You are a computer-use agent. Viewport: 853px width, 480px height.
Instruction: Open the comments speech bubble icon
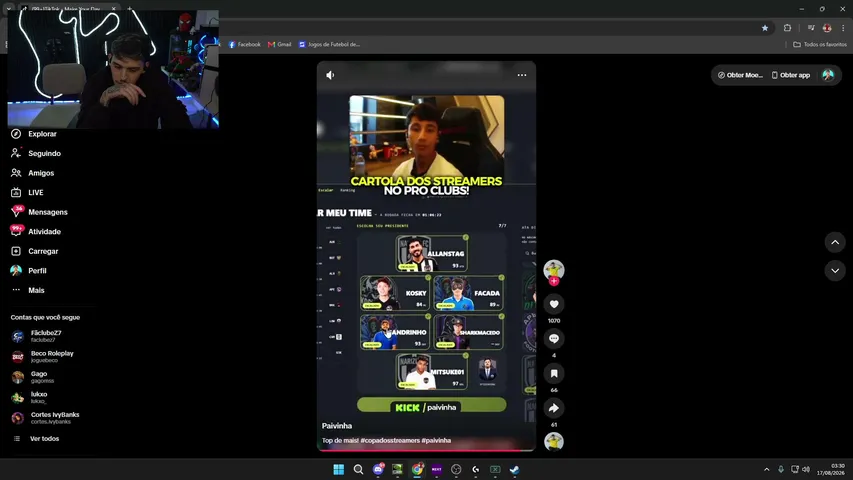(554, 339)
